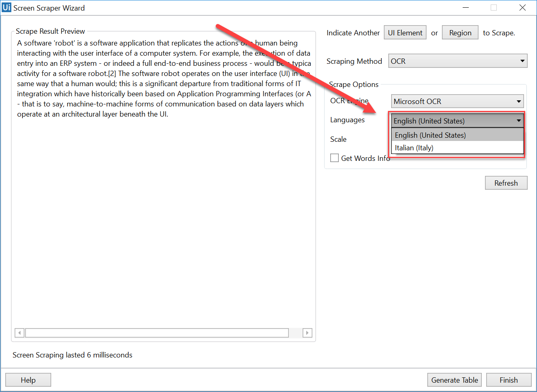Click the UI Element button

(405, 33)
